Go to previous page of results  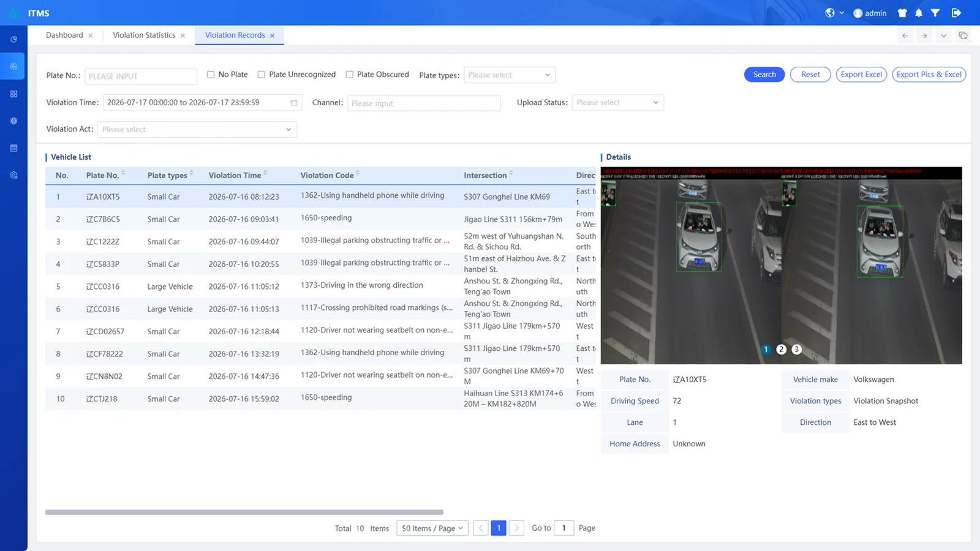pyautogui.click(x=481, y=528)
